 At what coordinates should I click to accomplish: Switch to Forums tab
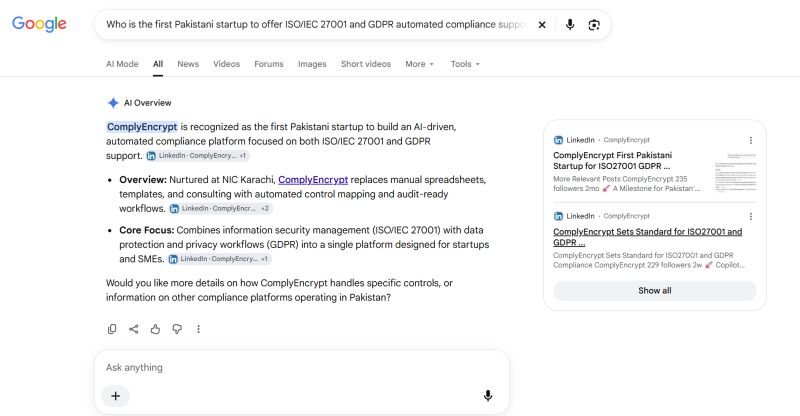tap(269, 64)
